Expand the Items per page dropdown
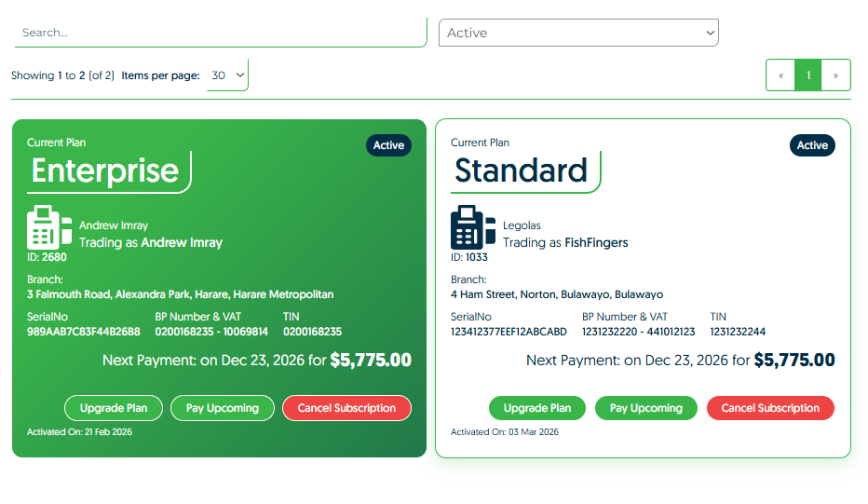868x504 pixels. (x=228, y=75)
